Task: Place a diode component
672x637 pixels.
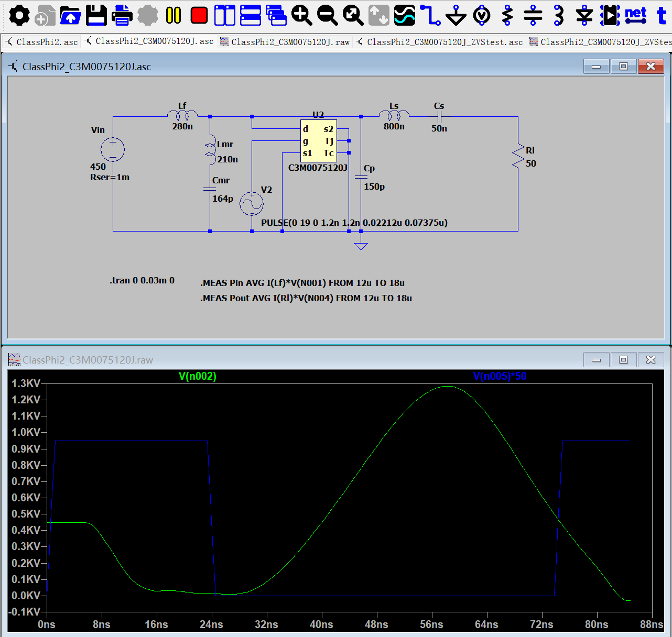Action: [x=584, y=16]
